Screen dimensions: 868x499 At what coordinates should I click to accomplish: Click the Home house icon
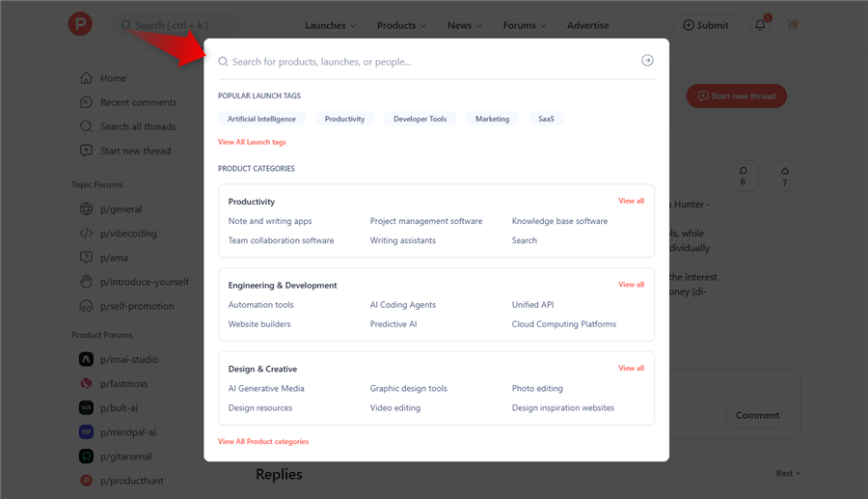(x=86, y=78)
